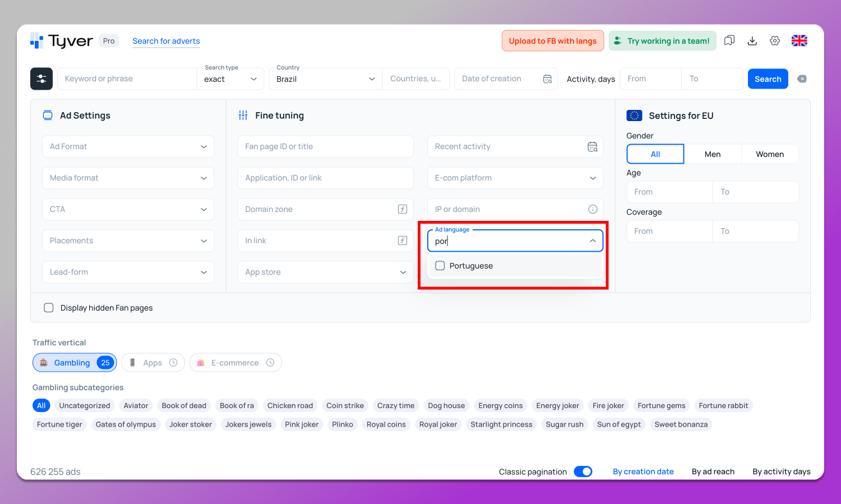Clear search with the X icon
The image size is (841, 504).
coord(802,79)
